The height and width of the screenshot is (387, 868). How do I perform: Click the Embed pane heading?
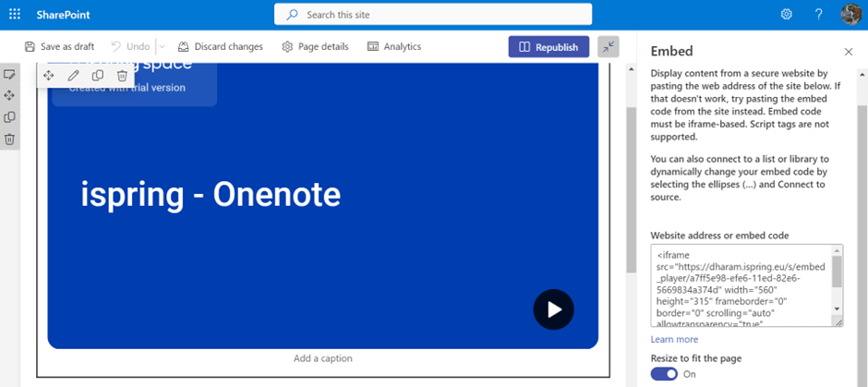(671, 51)
